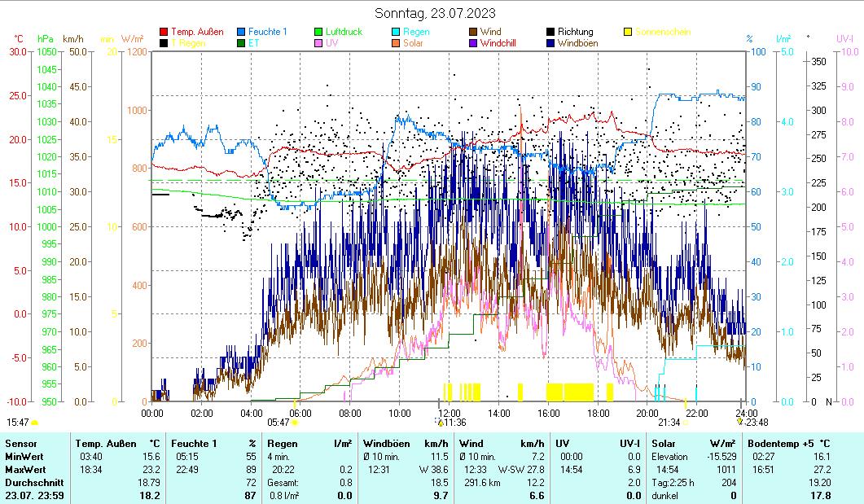This screenshot has height=504, width=864.
Task: Select the green Luftdruck legend square
Action: pyautogui.click(x=319, y=33)
